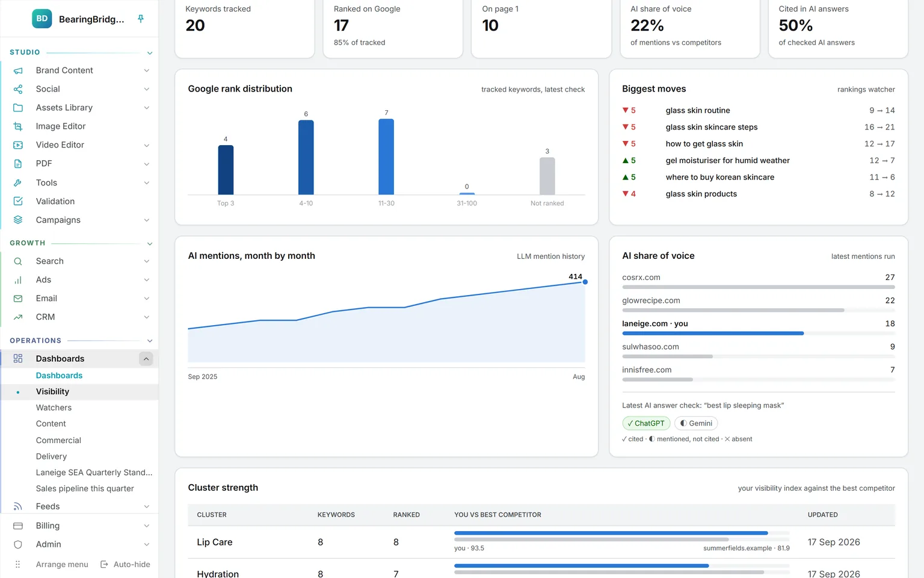This screenshot has height=578, width=924.
Task: Click the Social share icon
Action: pyautogui.click(x=18, y=89)
